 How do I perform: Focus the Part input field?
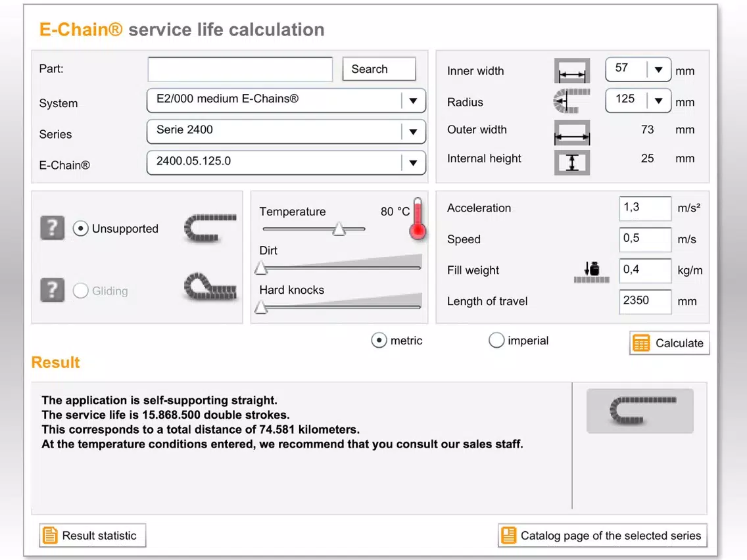pyautogui.click(x=240, y=70)
